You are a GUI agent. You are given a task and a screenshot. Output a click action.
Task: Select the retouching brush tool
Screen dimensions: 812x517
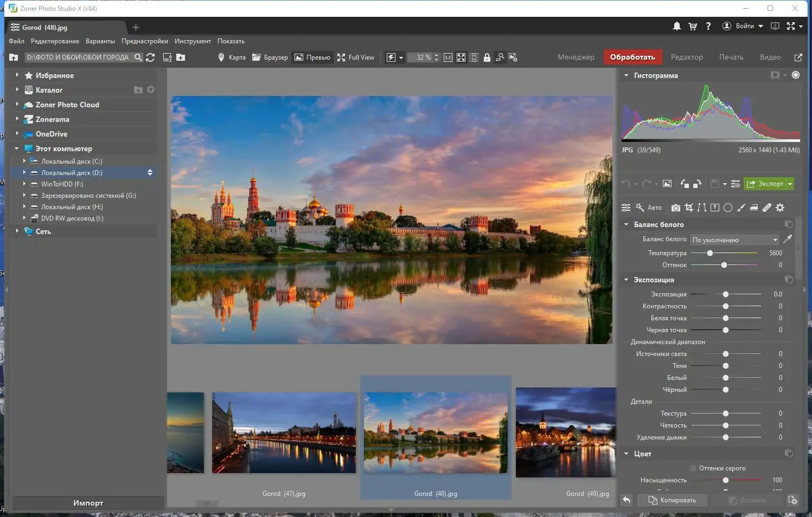click(x=741, y=208)
